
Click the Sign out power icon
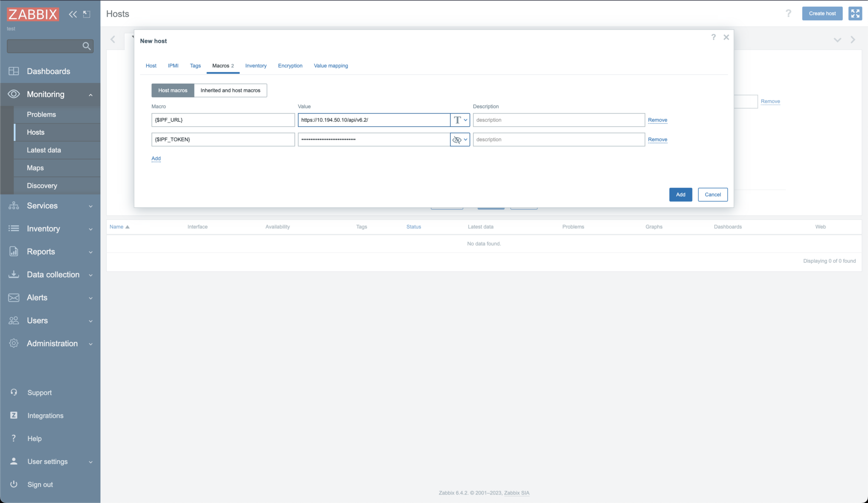14,484
